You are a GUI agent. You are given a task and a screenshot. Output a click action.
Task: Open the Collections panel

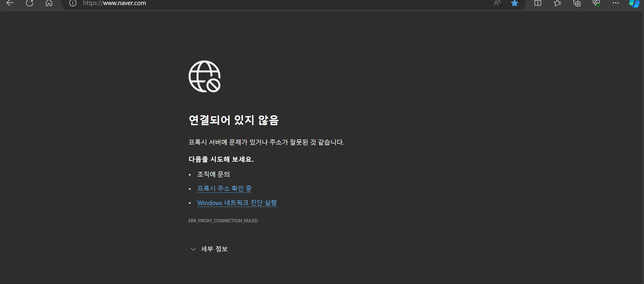point(577,3)
